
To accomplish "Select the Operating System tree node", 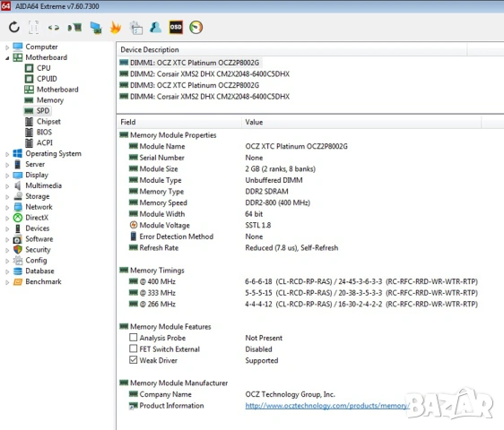I will tap(53, 153).
